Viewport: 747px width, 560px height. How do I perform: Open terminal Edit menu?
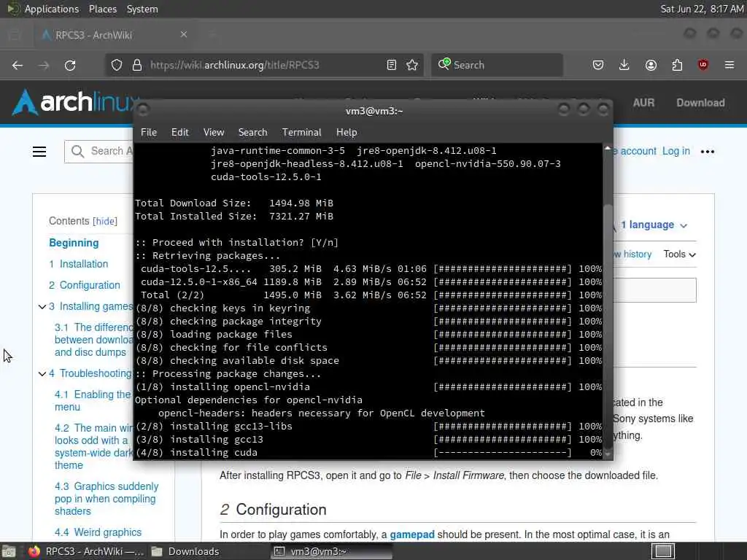click(x=179, y=133)
